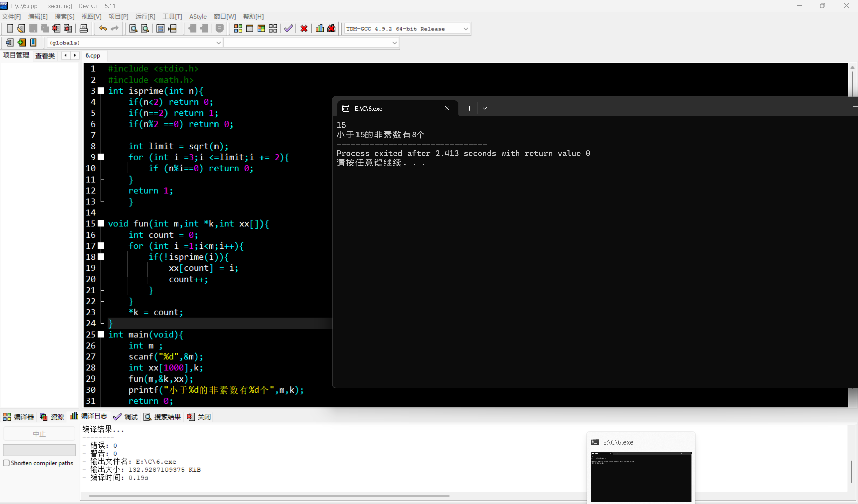The width and height of the screenshot is (858, 504).
Task: Click the Profile analysis bar chart icon
Action: 319,29
